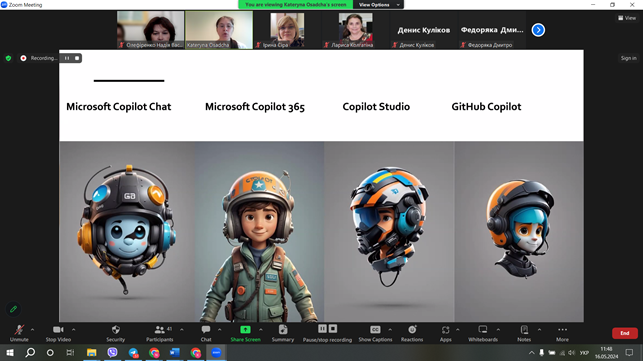
Task: Open Microsoft Word from the taskbar
Action: [175, 352]
